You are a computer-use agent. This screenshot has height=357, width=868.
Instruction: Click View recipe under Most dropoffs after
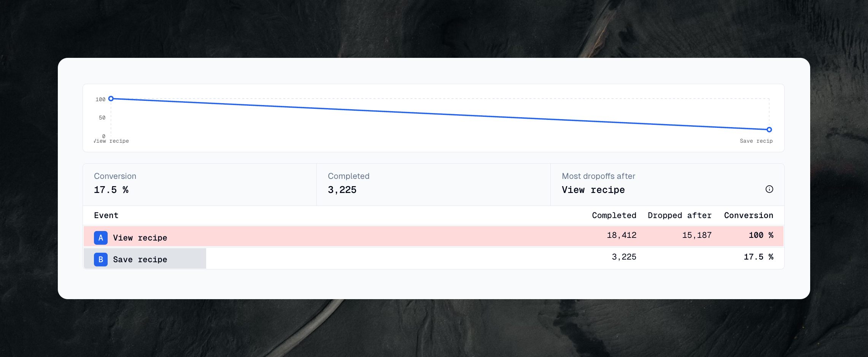[x=593, y=190]
